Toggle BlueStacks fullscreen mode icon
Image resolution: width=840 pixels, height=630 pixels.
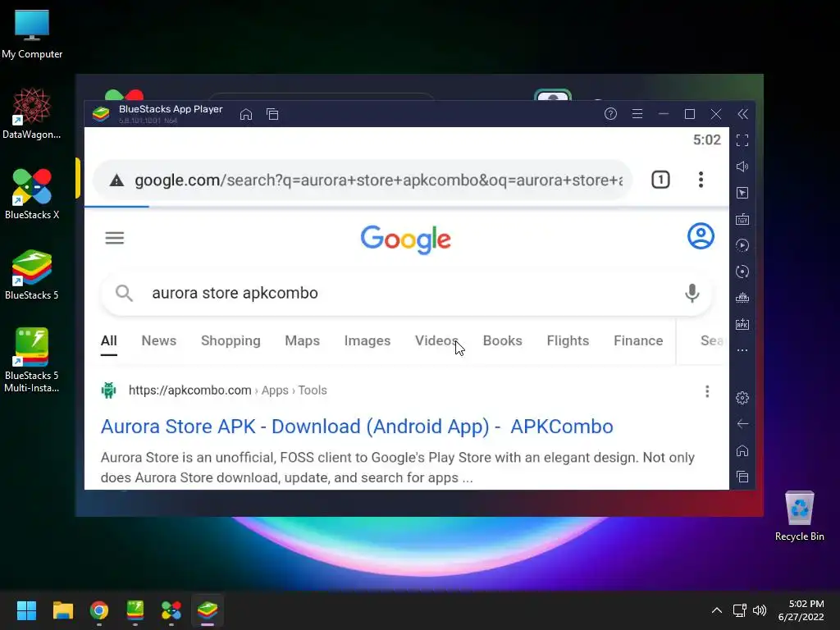pyautogui.click(x=742, y=140)
